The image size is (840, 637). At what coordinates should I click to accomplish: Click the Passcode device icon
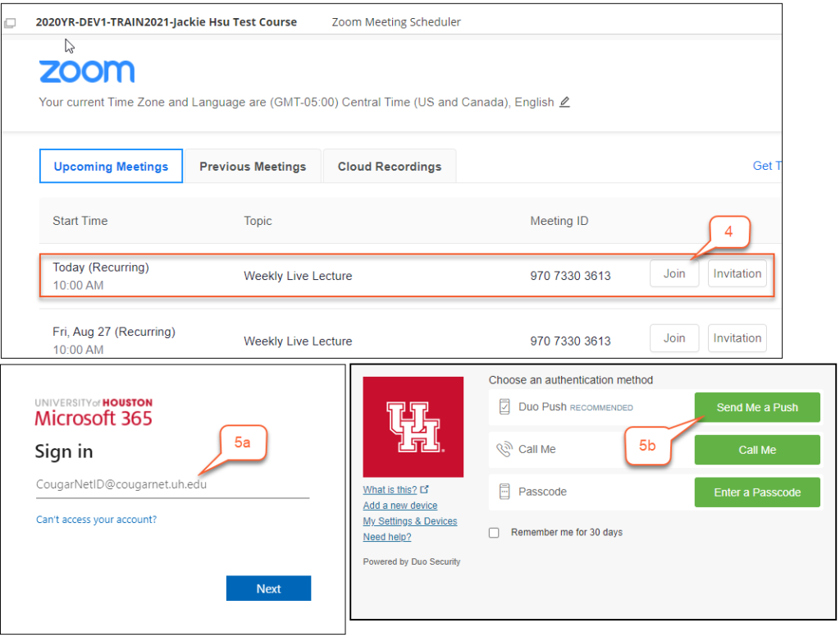[x=504, y=492]
